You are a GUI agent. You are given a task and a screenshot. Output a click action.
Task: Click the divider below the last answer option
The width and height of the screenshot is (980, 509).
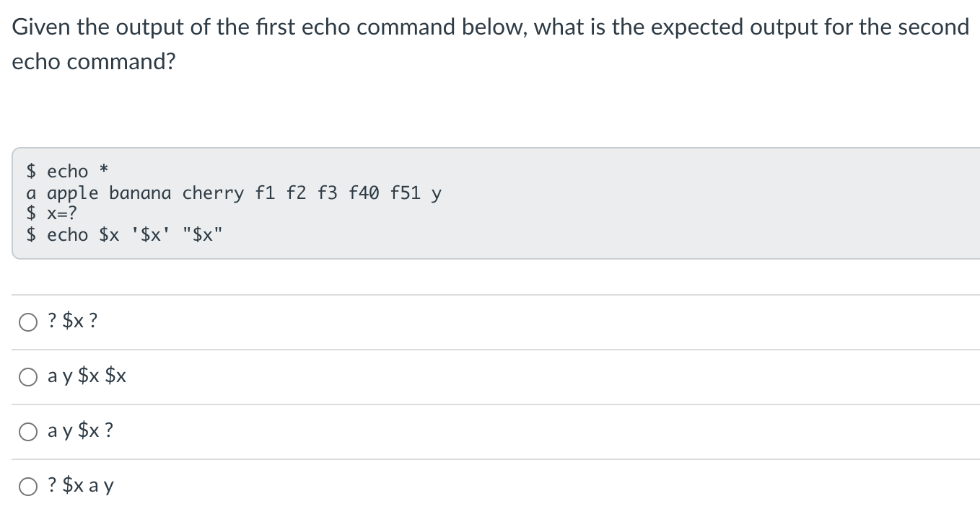coord(491,508)
